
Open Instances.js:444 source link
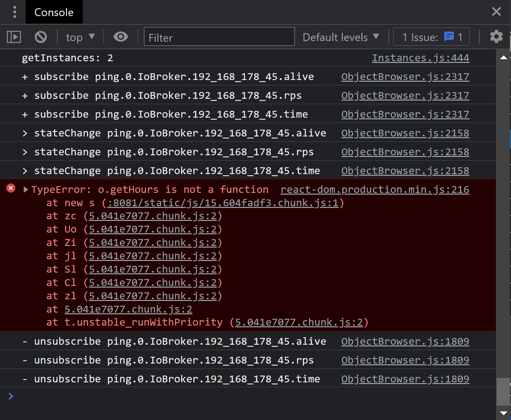point(420,58)
